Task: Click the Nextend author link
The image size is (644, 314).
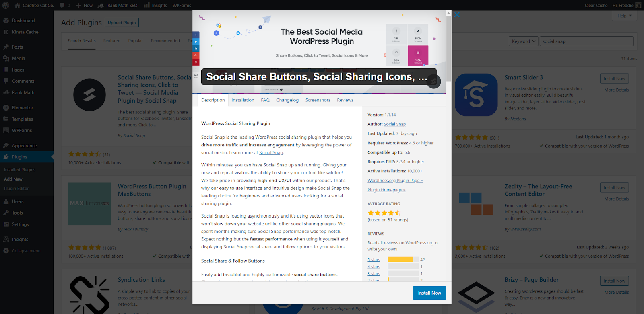Action: tap(518, 119)
